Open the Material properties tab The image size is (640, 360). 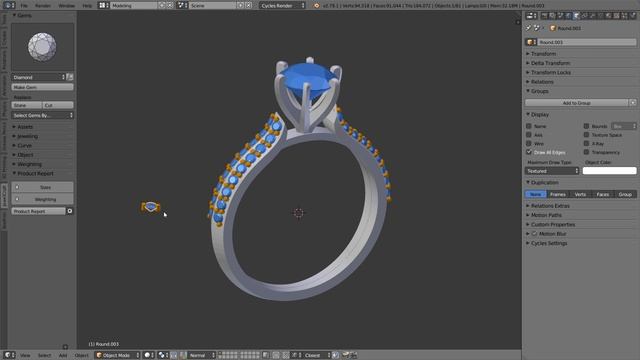[609, 16]
